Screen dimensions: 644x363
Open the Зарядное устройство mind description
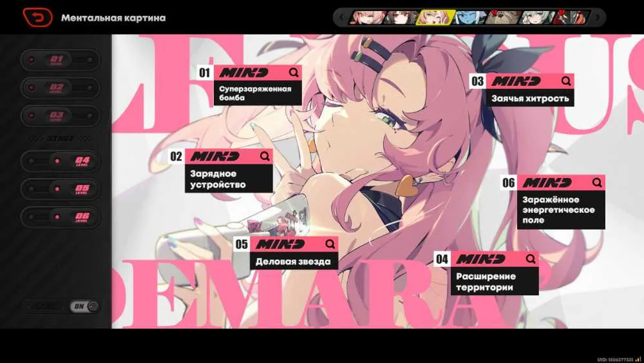click(x=229, y=179)
